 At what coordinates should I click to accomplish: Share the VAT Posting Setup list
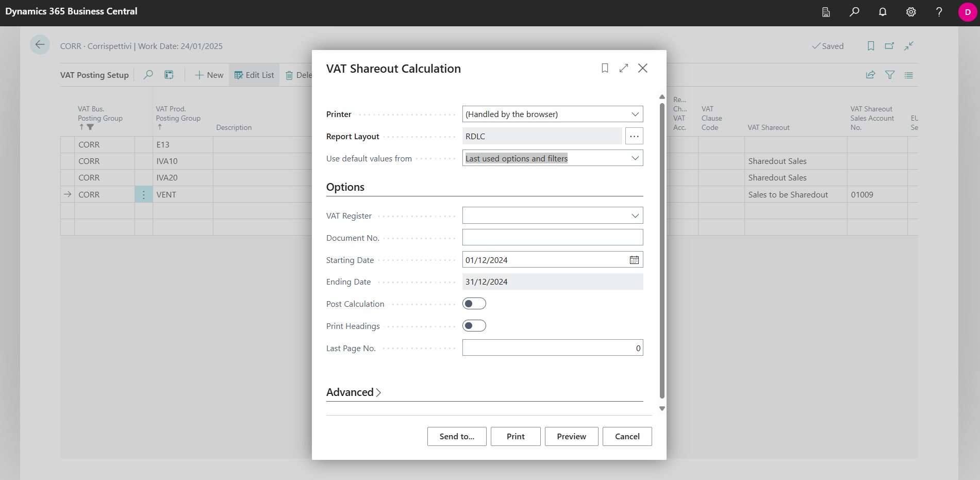[871, 75]
